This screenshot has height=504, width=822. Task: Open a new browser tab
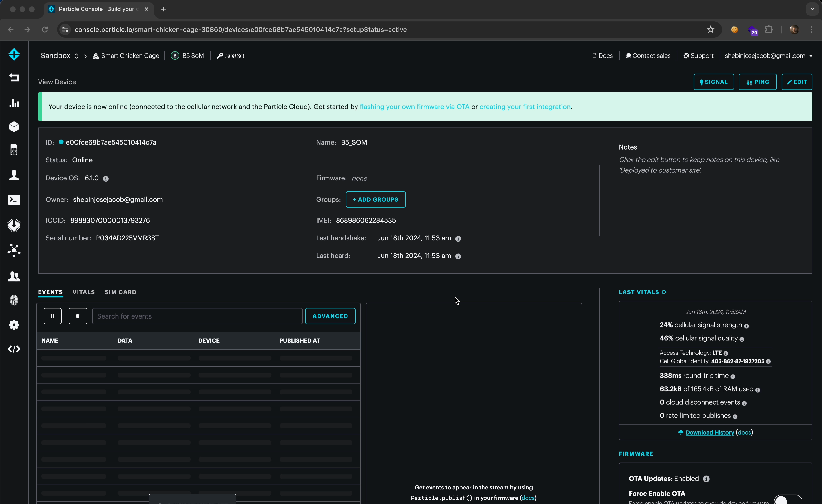coord(163,9)
